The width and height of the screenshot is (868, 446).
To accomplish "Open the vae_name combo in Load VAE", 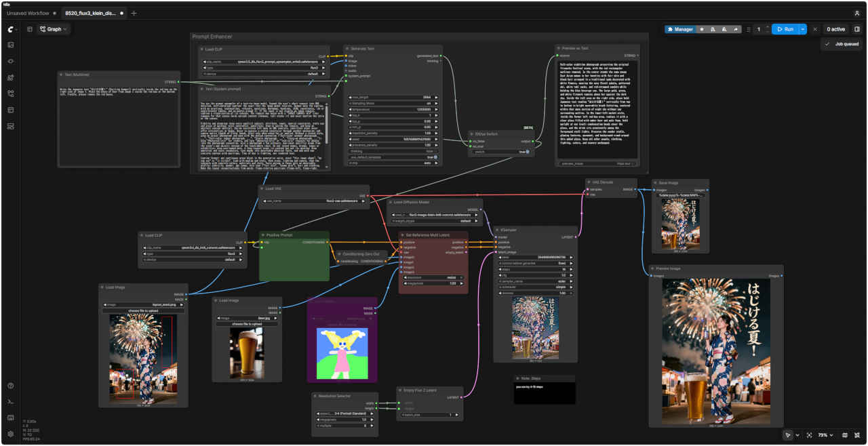I will point(313,201).
